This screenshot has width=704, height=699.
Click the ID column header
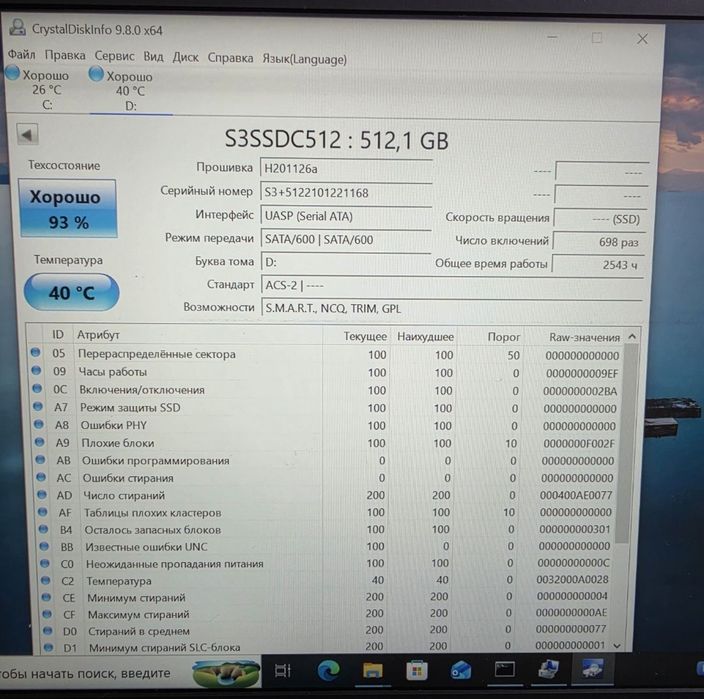pos(58,334)
